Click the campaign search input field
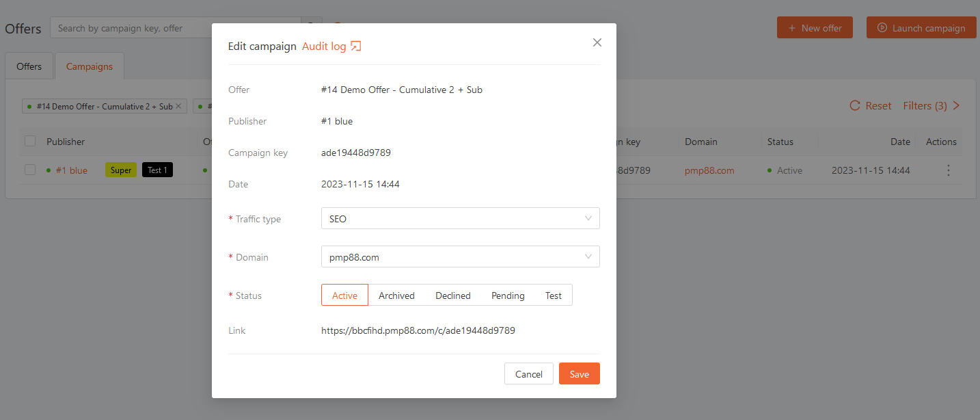The height and width of the screenshot is (420, 980). [176, 28]
